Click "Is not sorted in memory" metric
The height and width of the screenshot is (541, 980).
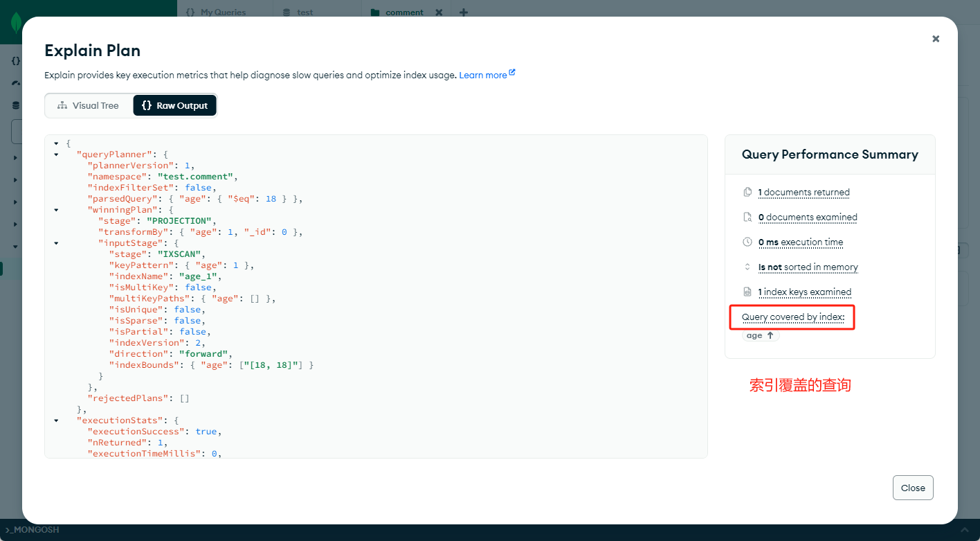(x=808, y=267)
